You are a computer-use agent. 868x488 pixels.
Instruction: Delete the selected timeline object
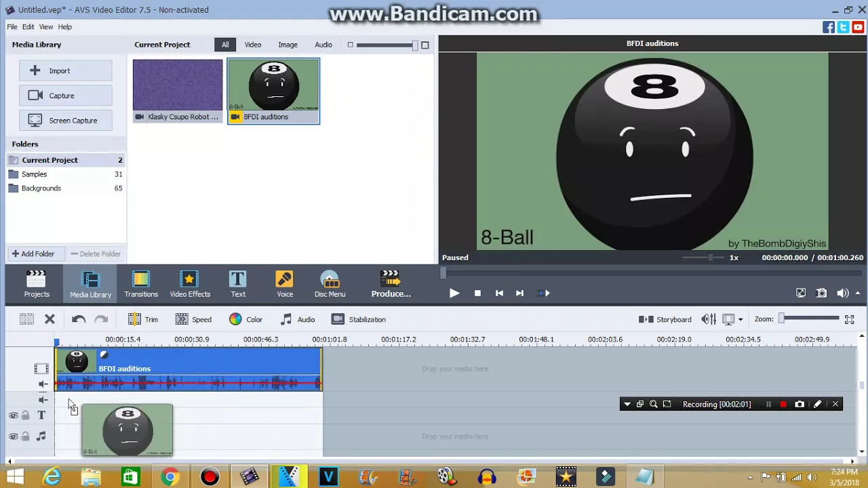50,319
